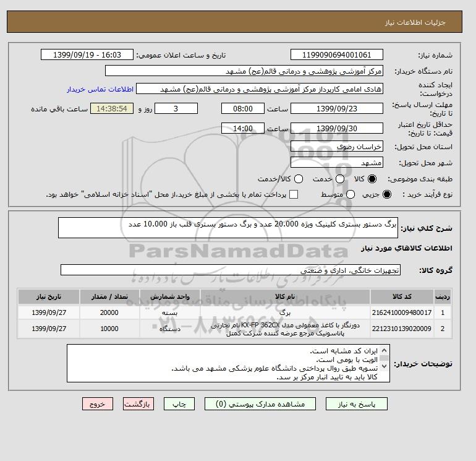This screenshot has height=461, width=476.
Task: Click the unit cell دستگاه
Action: tap(170, 329)
